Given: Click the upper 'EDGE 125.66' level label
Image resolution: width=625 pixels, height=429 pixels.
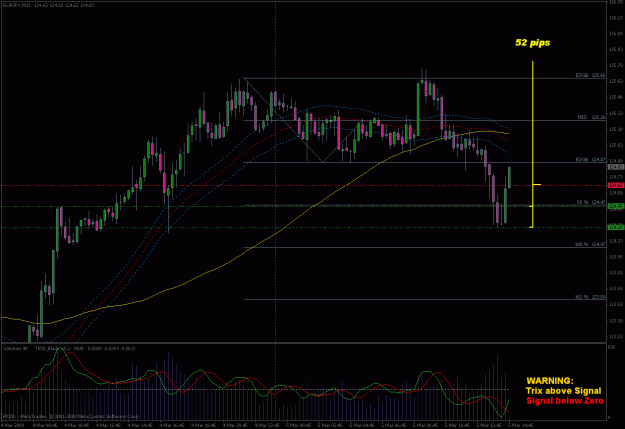Looking at the screenshot, I should (590, 75).
